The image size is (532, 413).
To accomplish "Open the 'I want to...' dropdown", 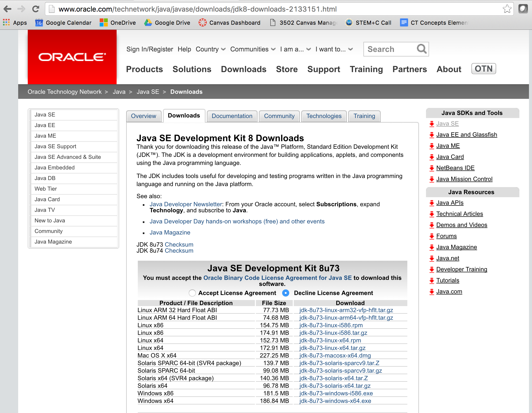I will [x=334, y=49].
